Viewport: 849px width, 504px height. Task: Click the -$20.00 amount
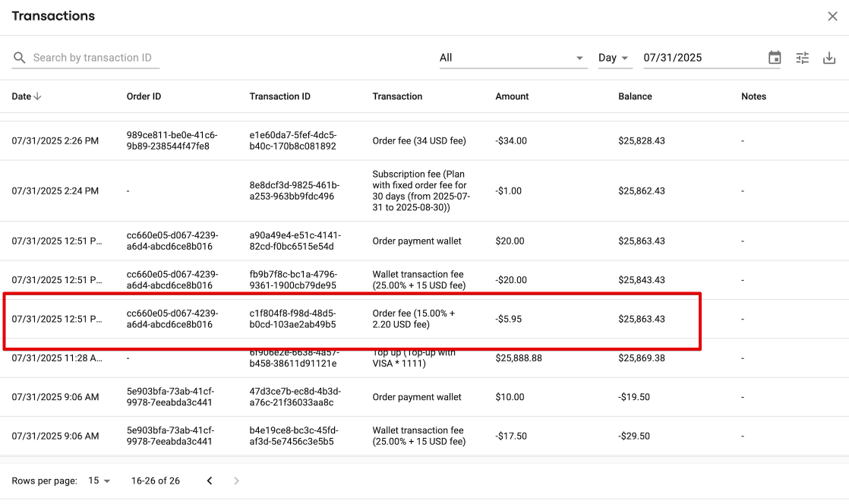pos(511,280)
